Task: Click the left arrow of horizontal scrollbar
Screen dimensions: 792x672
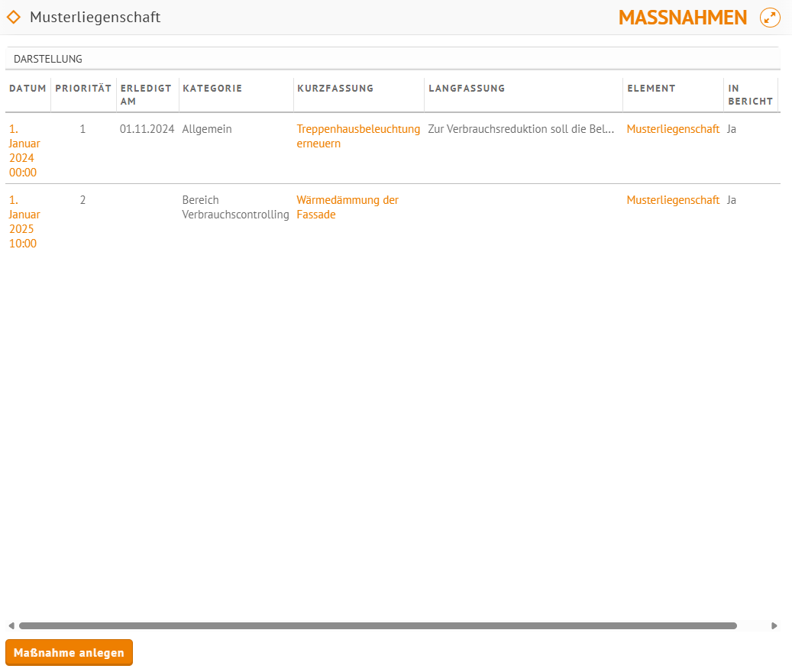Action: (11, 625)
